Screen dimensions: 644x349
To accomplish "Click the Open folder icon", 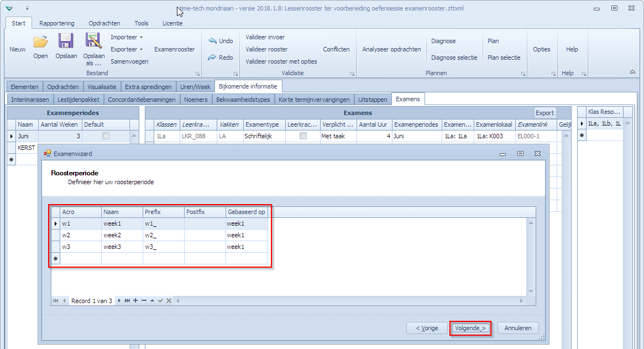I will coord(41,41).
